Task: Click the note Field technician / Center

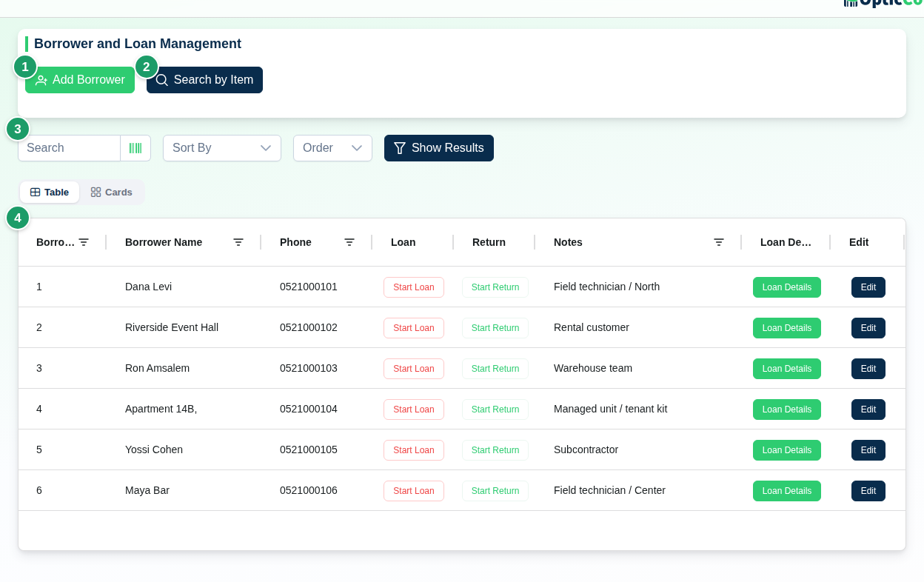Action: [609, 490]
